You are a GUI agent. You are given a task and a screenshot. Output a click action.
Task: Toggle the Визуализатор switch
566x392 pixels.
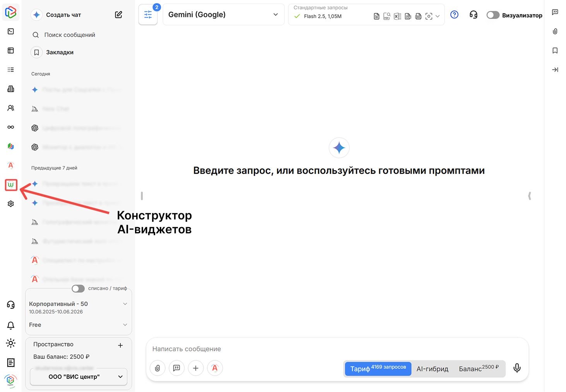pos(492,15)
